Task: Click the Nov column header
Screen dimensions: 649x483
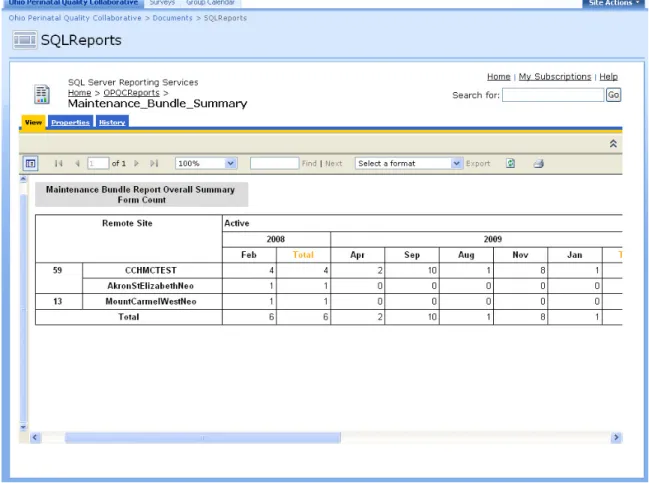Action: (520, 255)
